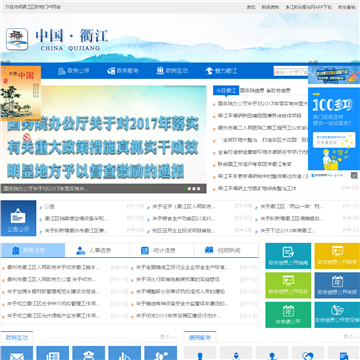Click the 政务服务 nav icon
The image size is (360, 360).
tap(111, 71)
